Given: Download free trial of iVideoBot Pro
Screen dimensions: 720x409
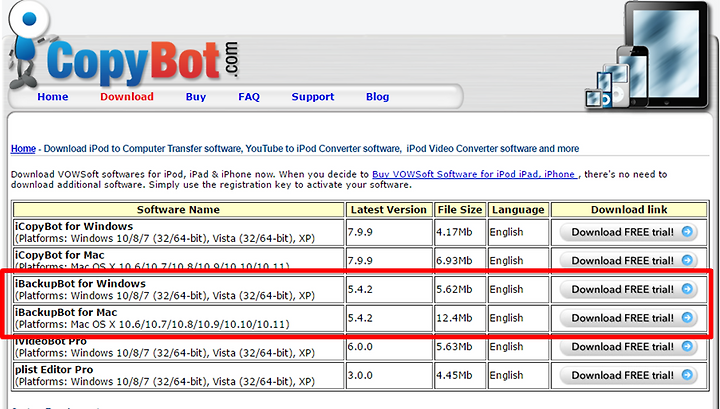Looking at the screenshot, I should (629, 347).
